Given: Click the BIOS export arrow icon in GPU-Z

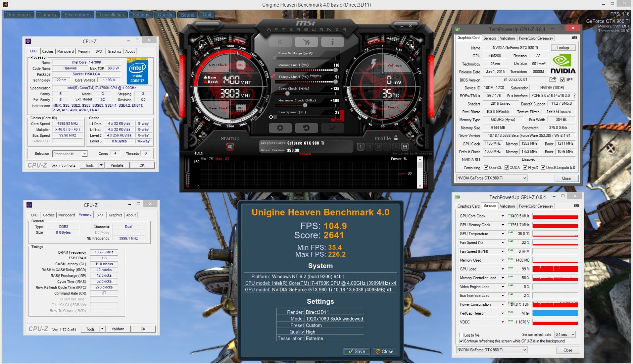Looking at the screenshot, I should pyautogui.click(x=553, y=80).
